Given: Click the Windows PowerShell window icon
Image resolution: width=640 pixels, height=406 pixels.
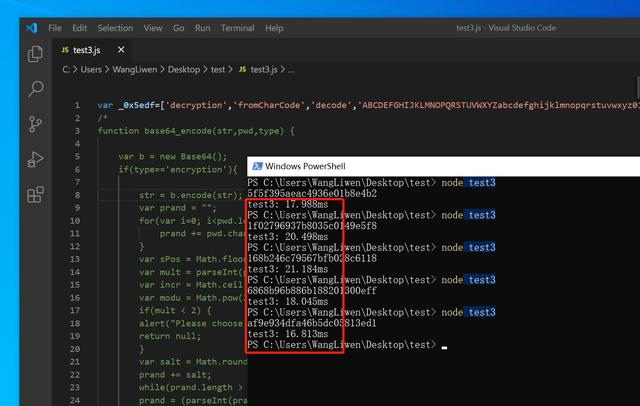Looking at the screenshot, I should (x=257, y=166).
